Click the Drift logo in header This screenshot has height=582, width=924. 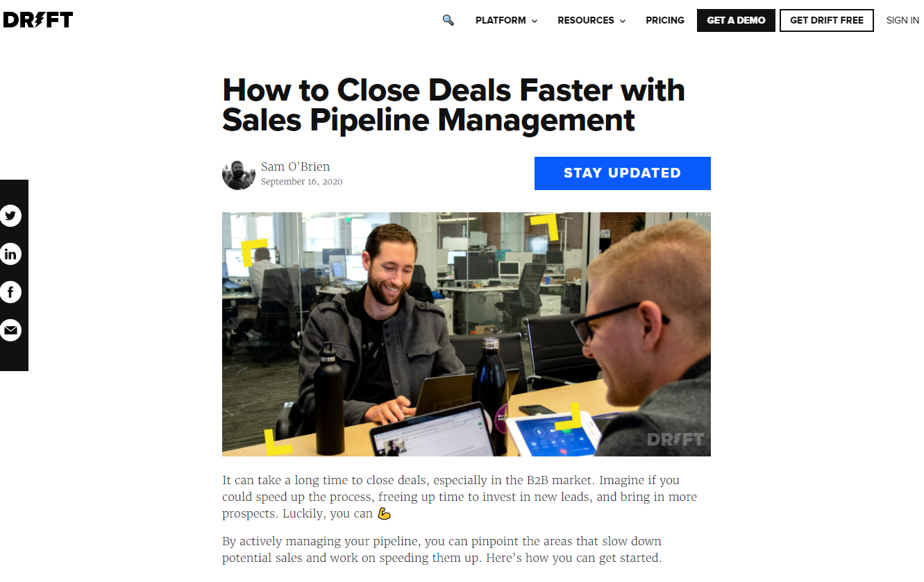tap(37, 20)
